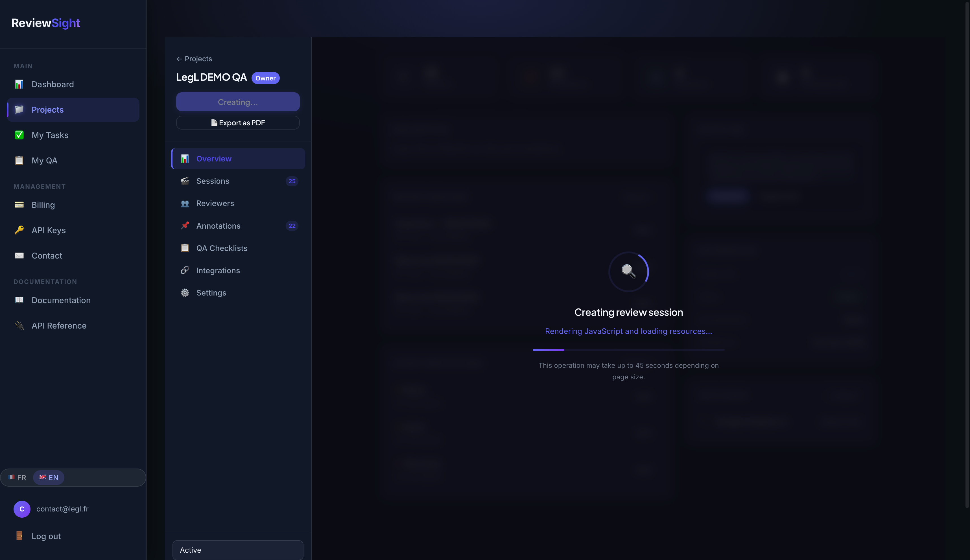
Task: Click the Settings gear icon
Action: [x=185, y=293]
